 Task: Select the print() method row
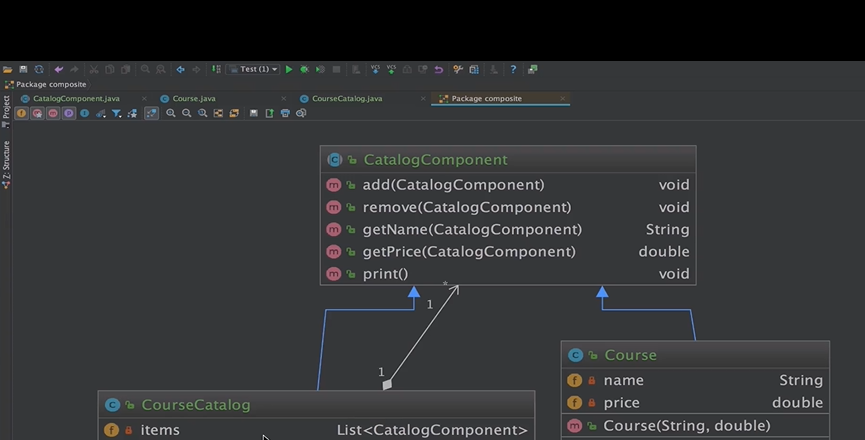pyautogui.click(x=508, y=273)
